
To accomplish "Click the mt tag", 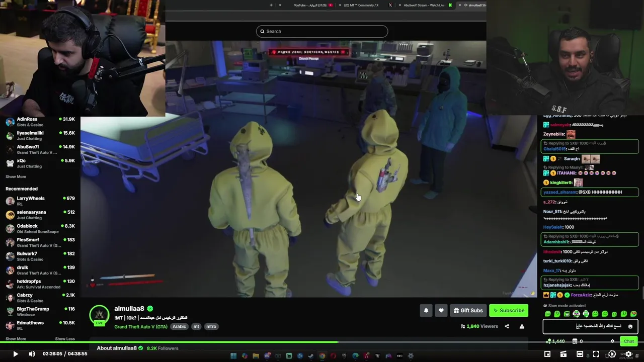I will point(196,327).
